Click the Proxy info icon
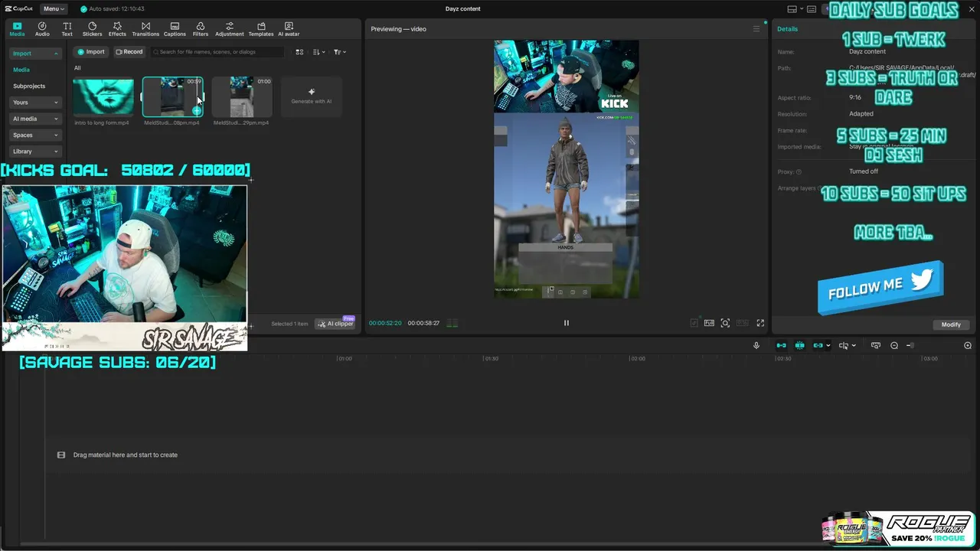 click(799, 172)
